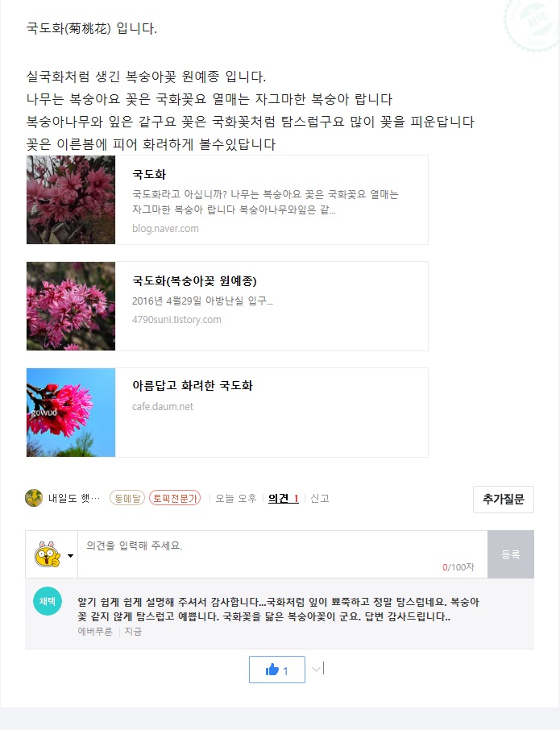Click the 토픽전문가 badge
This screenshot has width=560, height=730.
pyautogui.click(x=175, y=498)
